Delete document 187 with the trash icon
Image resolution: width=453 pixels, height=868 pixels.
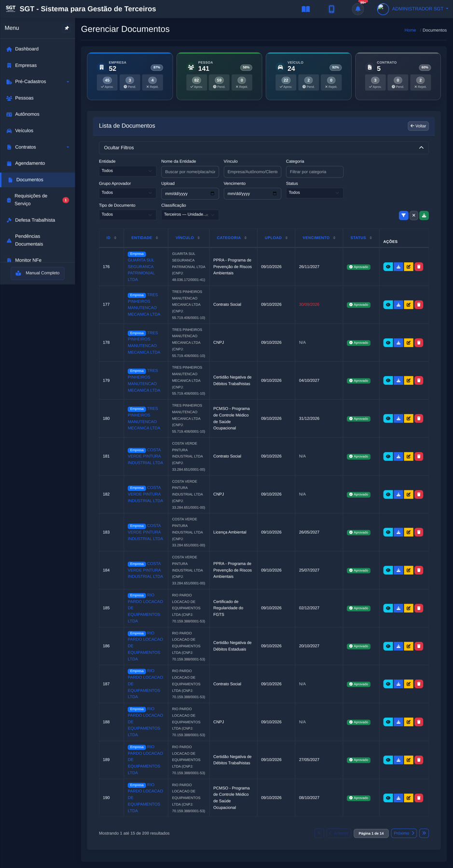419,684
